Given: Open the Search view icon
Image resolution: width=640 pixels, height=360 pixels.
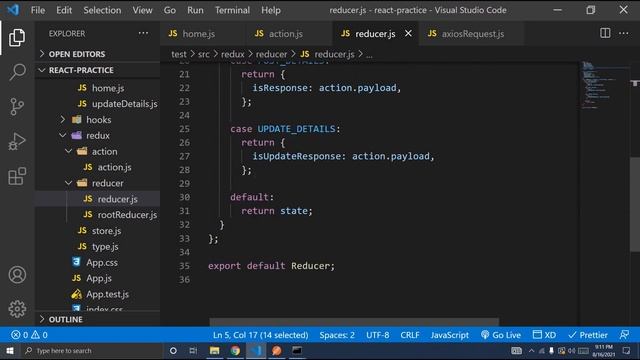Looking at the screenshot, I should tap(17, 72).
